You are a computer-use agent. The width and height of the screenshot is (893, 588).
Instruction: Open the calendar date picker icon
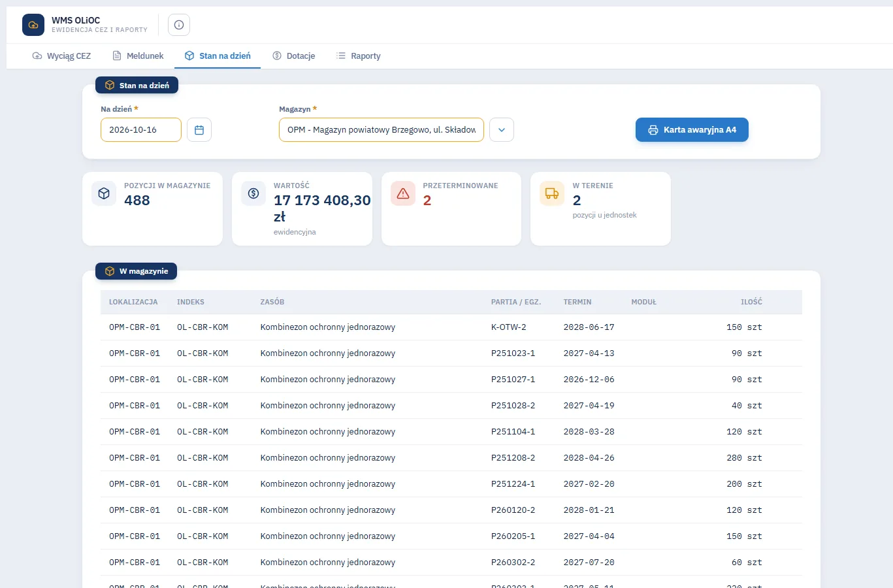pos(199,130)
